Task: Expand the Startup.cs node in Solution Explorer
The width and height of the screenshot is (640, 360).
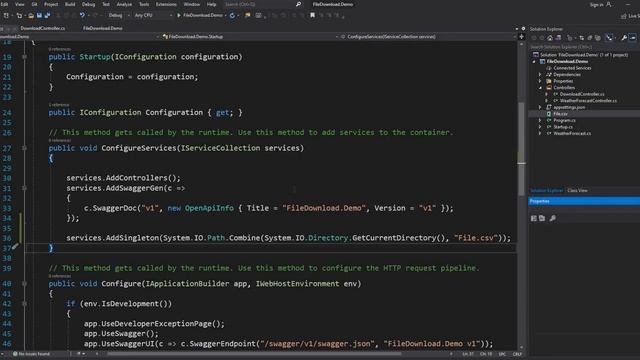Action: click(540, 127)
